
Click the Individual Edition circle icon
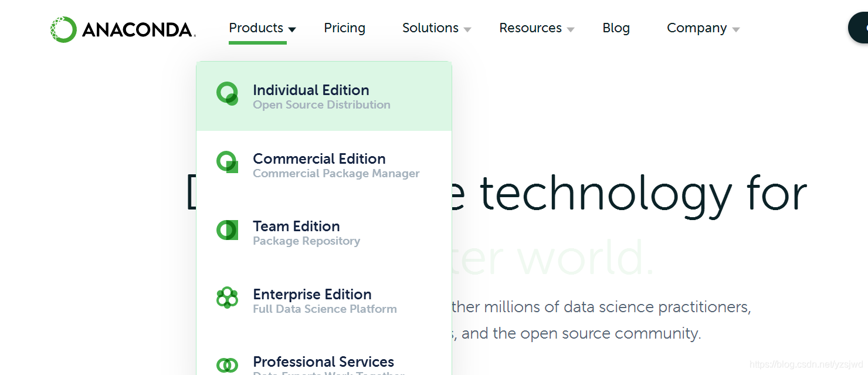coord(228,94)
